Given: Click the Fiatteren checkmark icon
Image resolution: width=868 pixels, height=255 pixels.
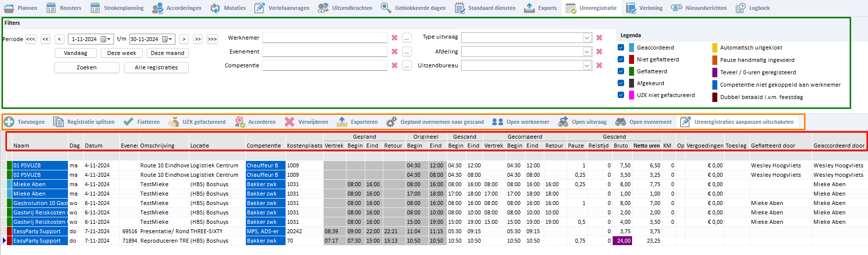Looking at the screenshot, I should pos(128,122).
